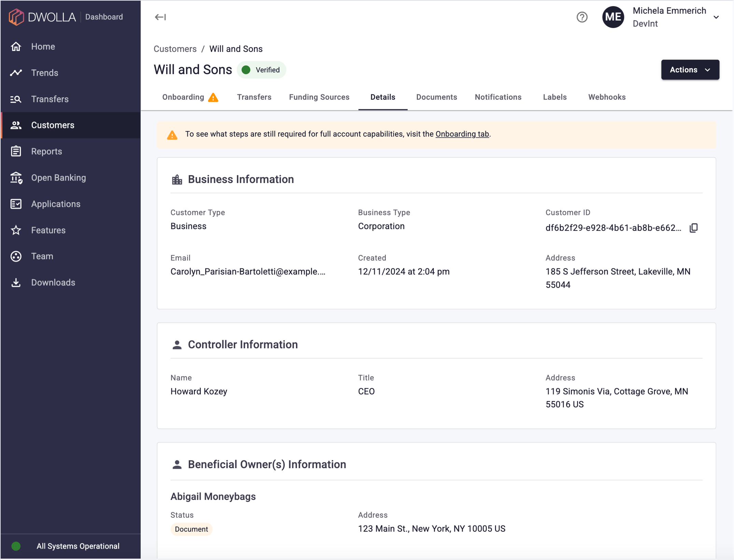734x560 pixels.
Task: Go to Transfers in the sidebar
Action: tap(71, 99)
